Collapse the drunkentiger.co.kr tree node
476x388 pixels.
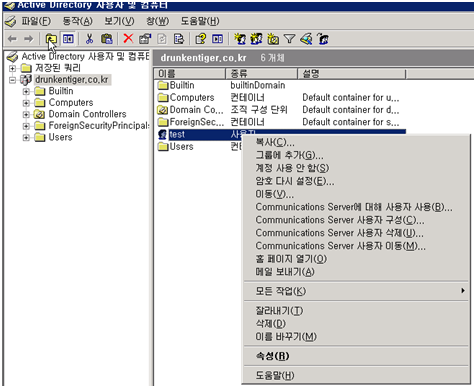tap(13, 80)
